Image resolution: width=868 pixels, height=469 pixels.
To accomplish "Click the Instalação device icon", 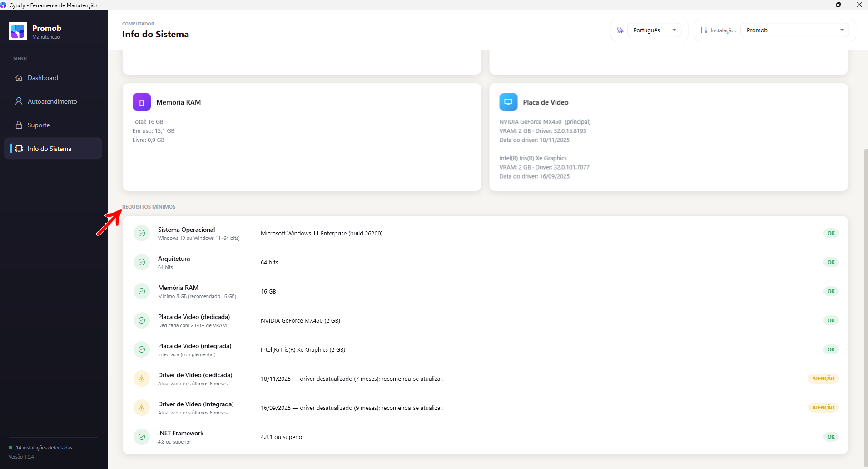I will (704, 30).
